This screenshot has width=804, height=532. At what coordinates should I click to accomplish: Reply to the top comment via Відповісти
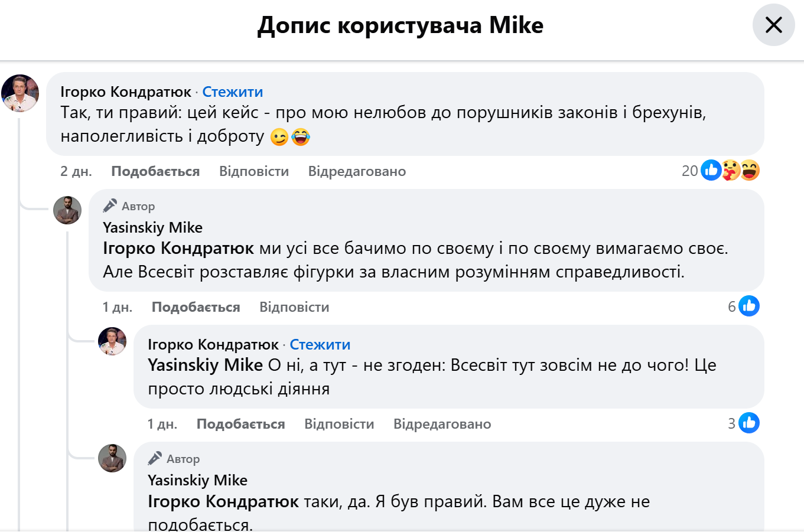pyautogui.click(x=254, y=171)
